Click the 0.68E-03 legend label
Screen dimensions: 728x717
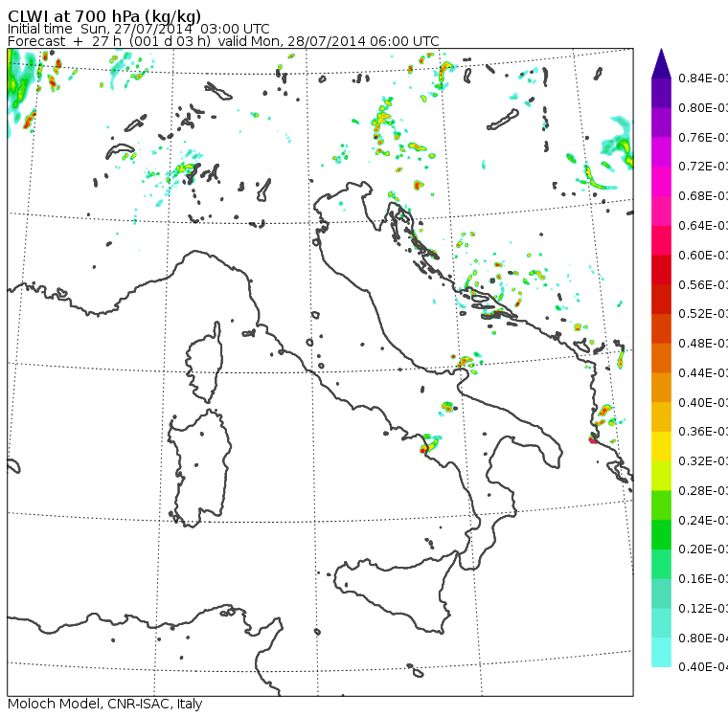[703, 196]
